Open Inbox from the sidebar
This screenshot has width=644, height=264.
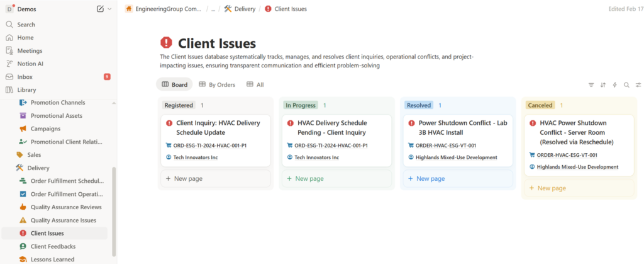(x=25, y=77)
